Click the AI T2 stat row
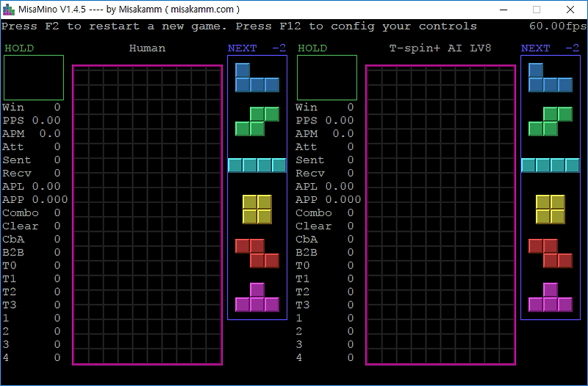 coord(325,292)
